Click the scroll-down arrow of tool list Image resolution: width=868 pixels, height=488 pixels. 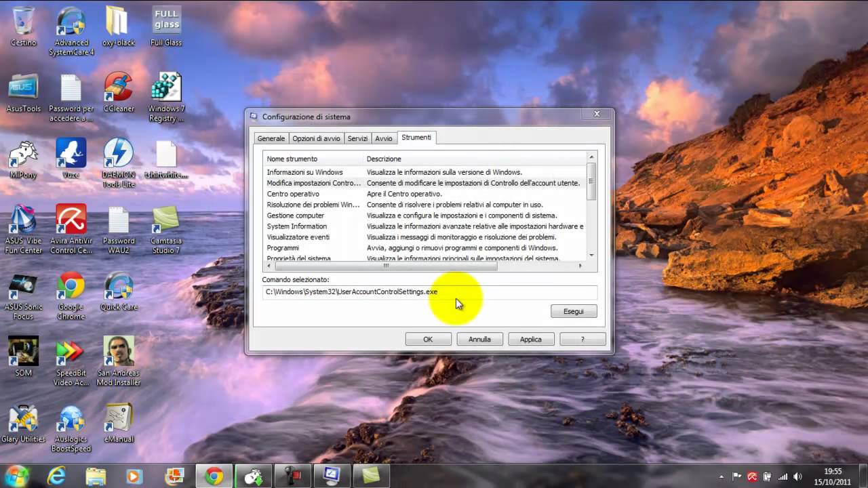[591, 255]
